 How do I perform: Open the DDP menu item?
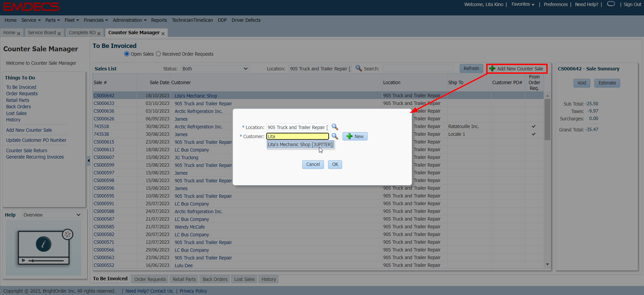222,20
